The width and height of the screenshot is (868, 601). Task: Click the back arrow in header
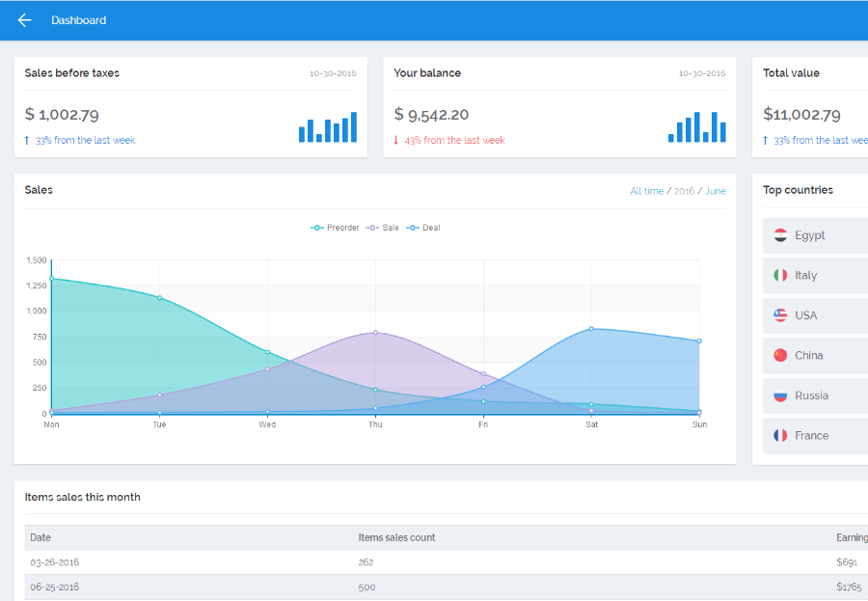[x=24, y=20]
